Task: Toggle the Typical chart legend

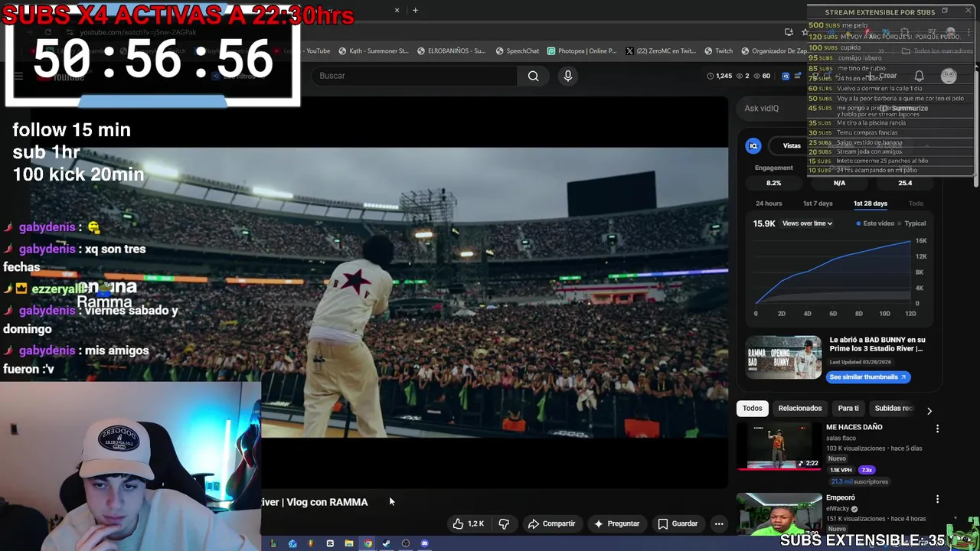Action: tap(912, 223)
